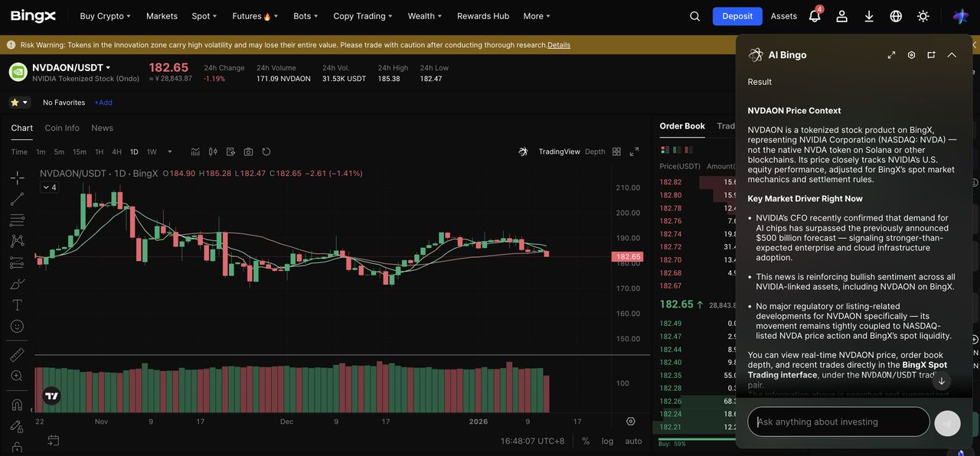This screenshot has height=456, width=980.
Task: Focus the Ask anything about investing field
Action: tap(838, 422)
